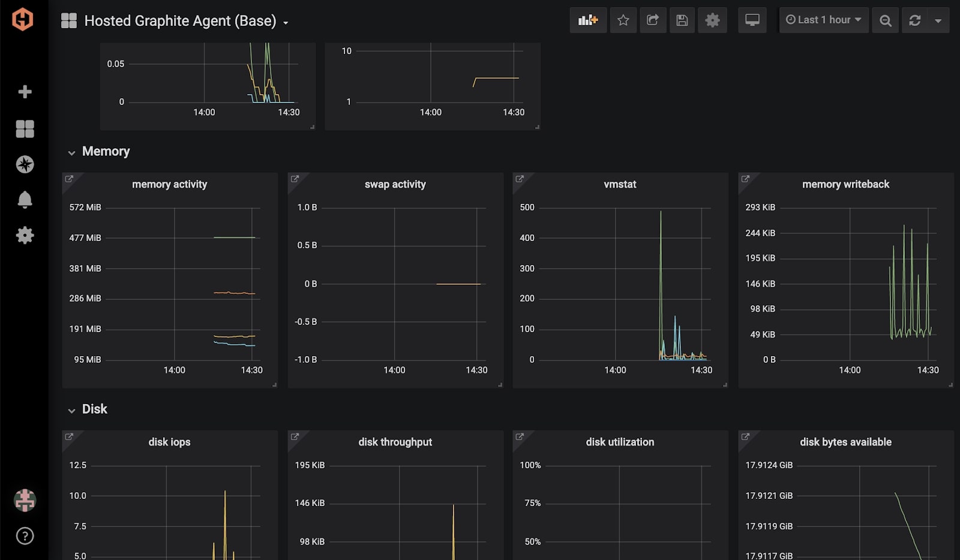Open the Dashboards sidebar icon
The image size is (960, 560).
pos(25,128)
